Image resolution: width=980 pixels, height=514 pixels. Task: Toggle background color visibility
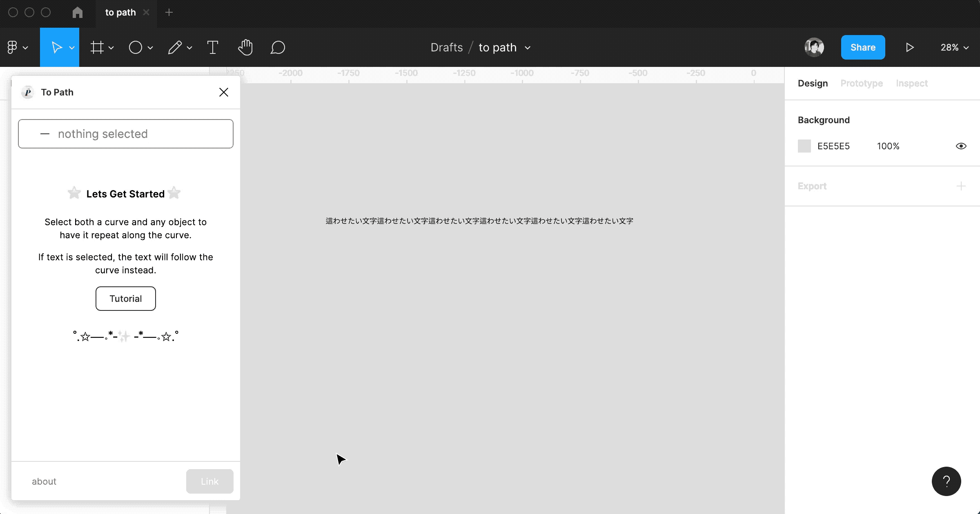(961, 146)
